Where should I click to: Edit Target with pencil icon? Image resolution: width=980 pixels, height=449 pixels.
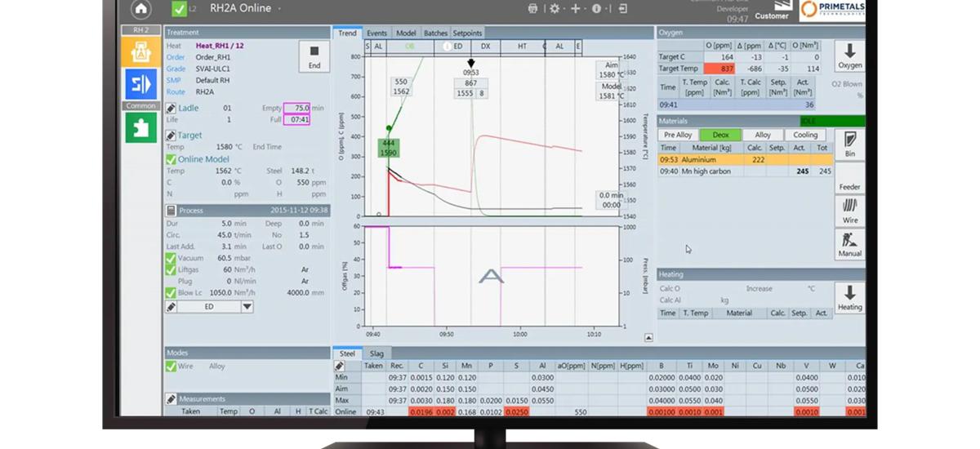[171, 136]
